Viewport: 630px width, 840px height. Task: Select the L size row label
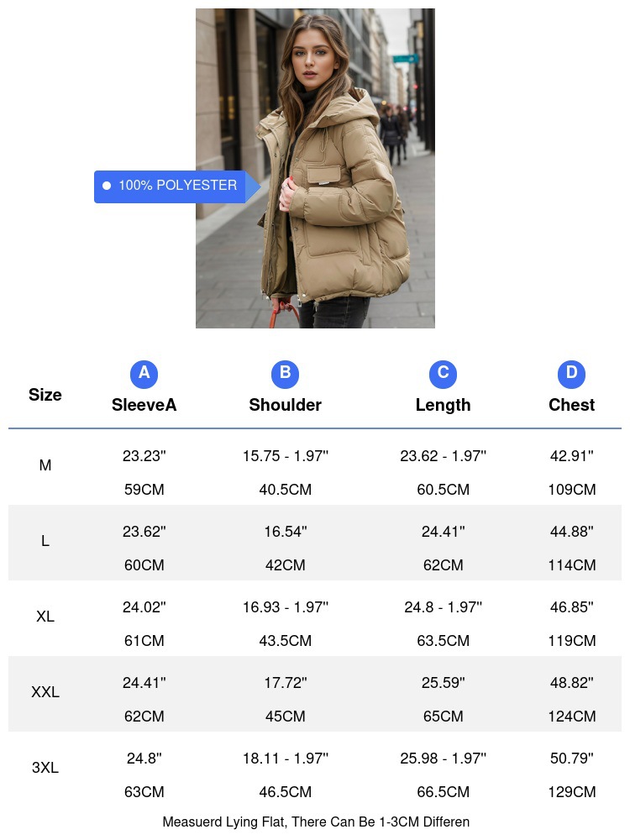pyautogui.click(x=45, y=541)
